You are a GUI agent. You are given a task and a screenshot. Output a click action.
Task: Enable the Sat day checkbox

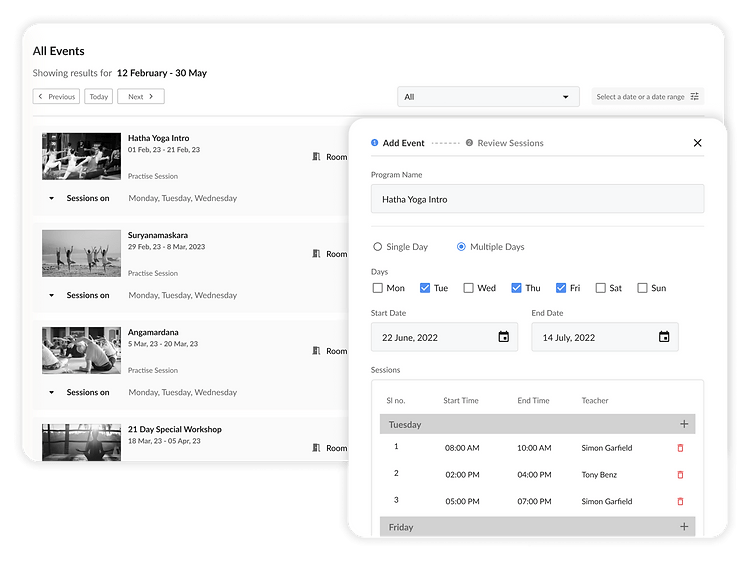click(x=600, y=288)
